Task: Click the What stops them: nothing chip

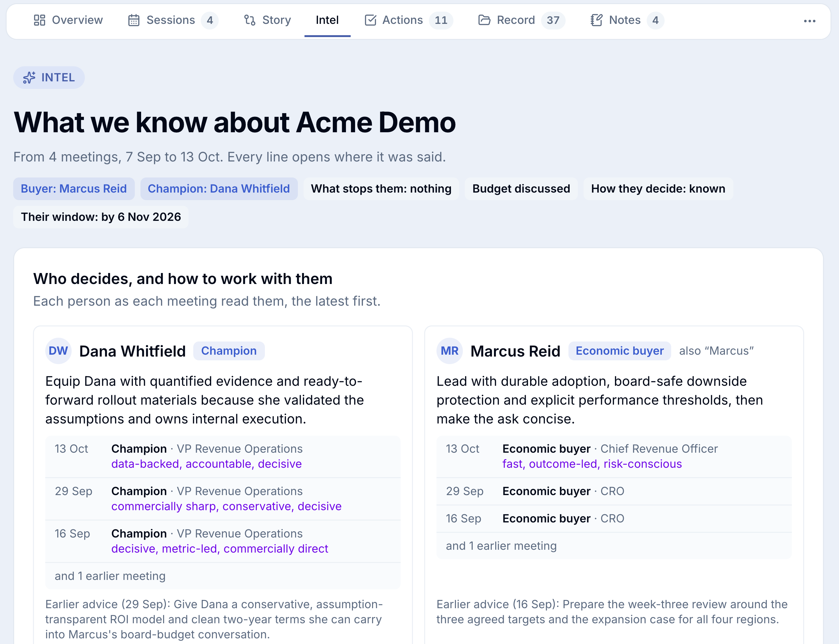Action: click(x=381, y=188)
